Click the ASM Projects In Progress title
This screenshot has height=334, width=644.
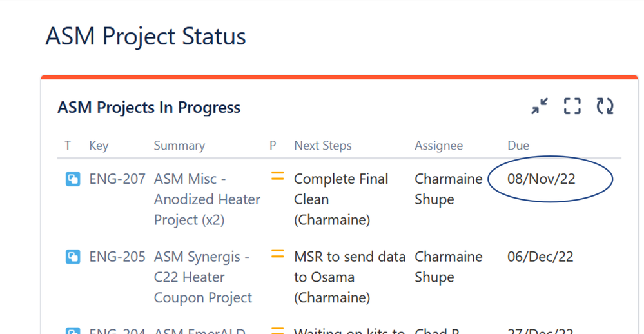[x=149, y=108]
